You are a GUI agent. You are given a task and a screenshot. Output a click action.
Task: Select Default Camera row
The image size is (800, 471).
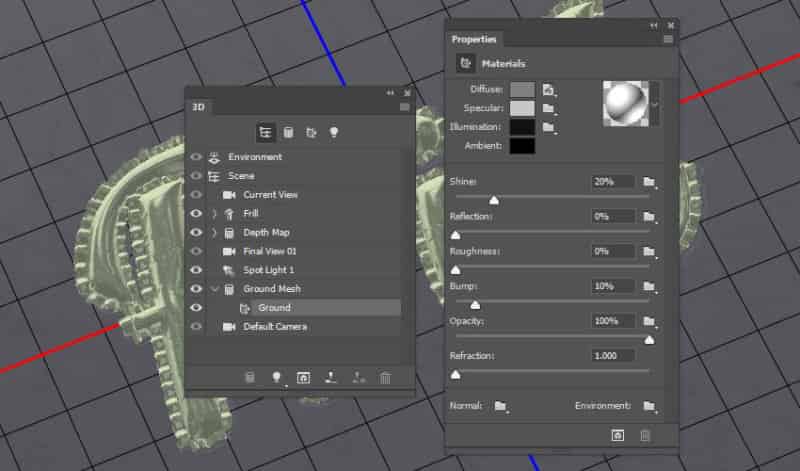tap(304, 327)
